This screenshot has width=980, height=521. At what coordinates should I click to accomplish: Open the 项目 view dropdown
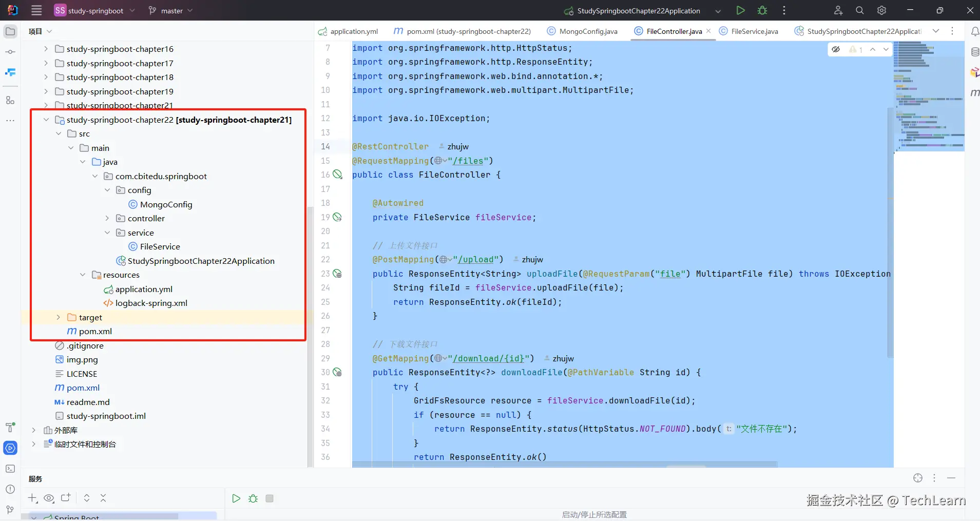40,31
